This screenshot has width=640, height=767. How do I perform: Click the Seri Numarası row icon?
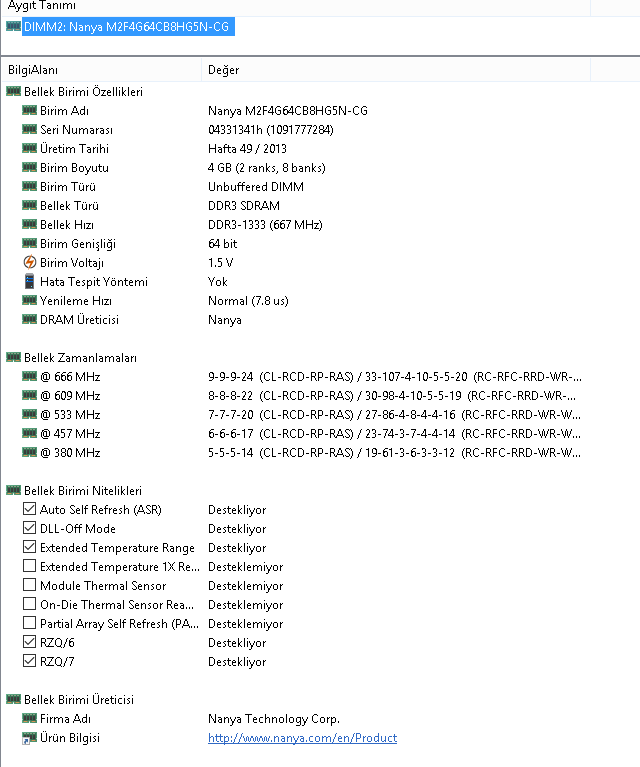coord(29,129)
